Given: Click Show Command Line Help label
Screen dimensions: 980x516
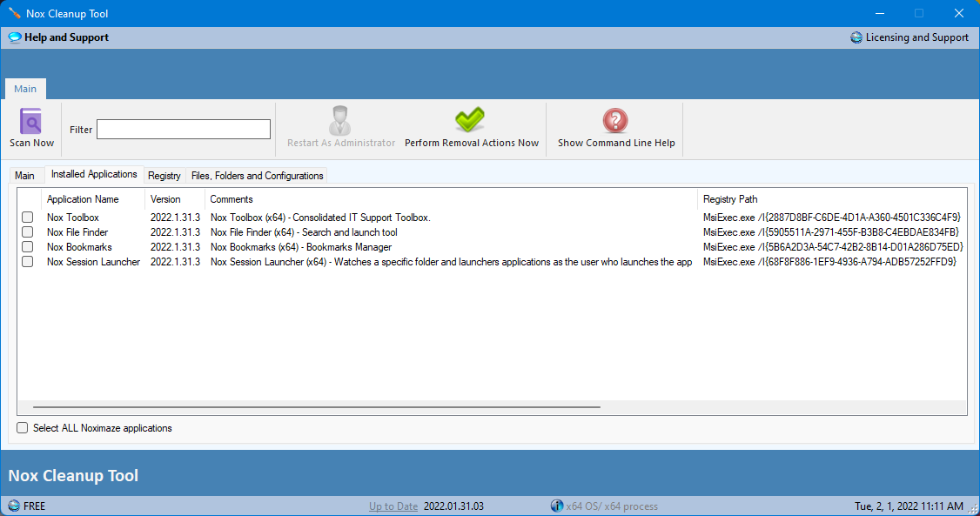Looking at the screenshot, I should coord(616,143).
